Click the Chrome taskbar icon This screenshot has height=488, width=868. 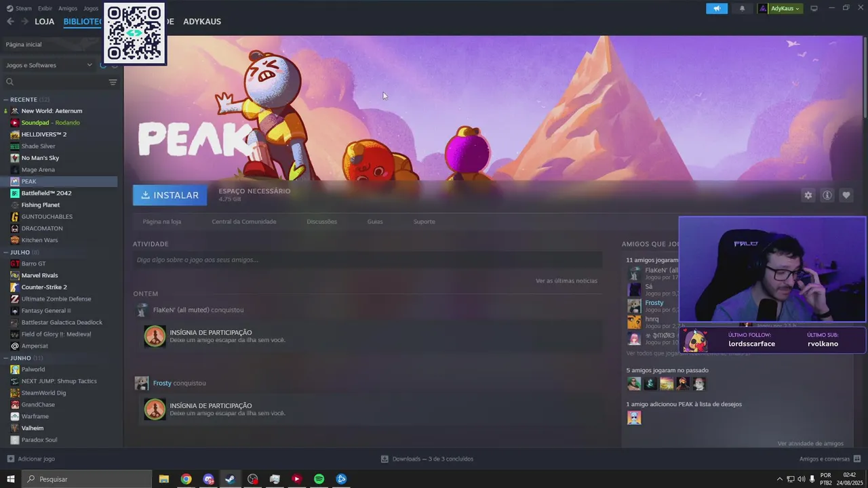(186, 479)
